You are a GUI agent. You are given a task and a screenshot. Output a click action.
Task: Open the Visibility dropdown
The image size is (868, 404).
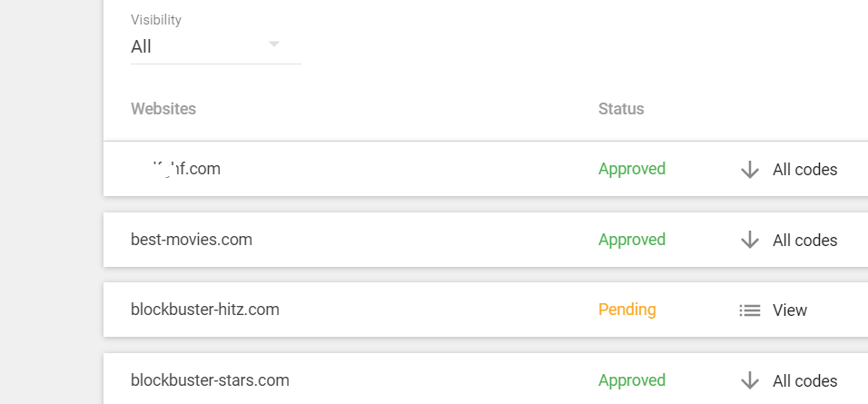pyautogui.click(x=215, y=46)
